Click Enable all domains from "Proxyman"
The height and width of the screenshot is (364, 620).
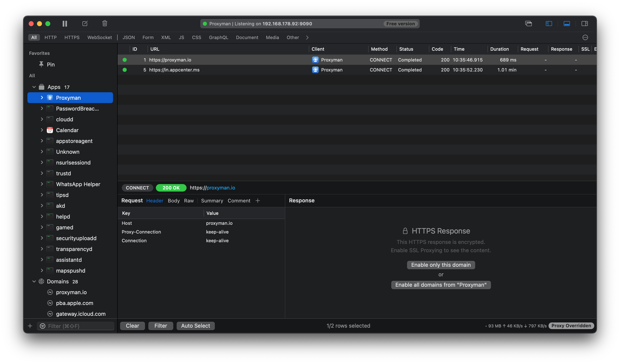click(x=441, y=285)
